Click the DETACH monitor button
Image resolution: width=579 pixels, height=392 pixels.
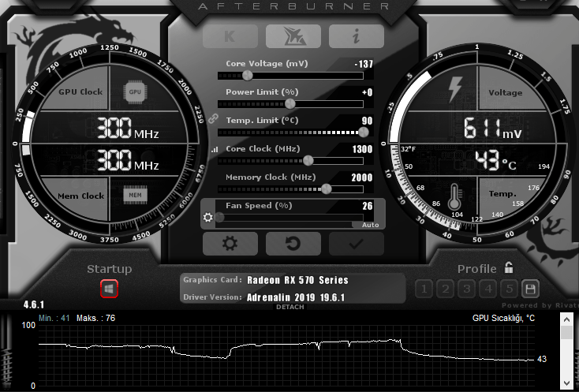tap(289, 307)
